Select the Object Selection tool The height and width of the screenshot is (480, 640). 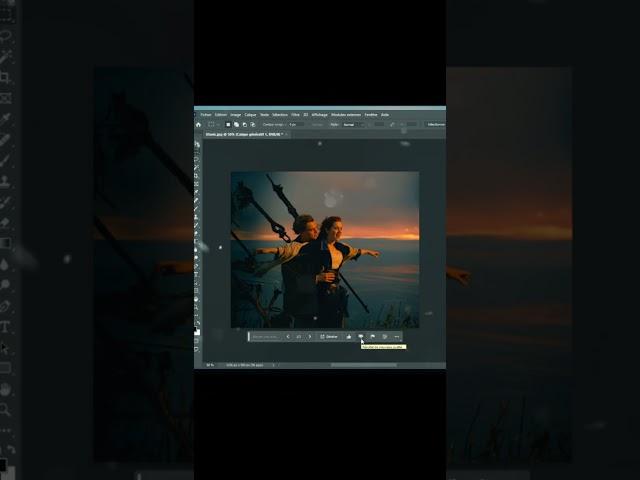click(197, 168)
